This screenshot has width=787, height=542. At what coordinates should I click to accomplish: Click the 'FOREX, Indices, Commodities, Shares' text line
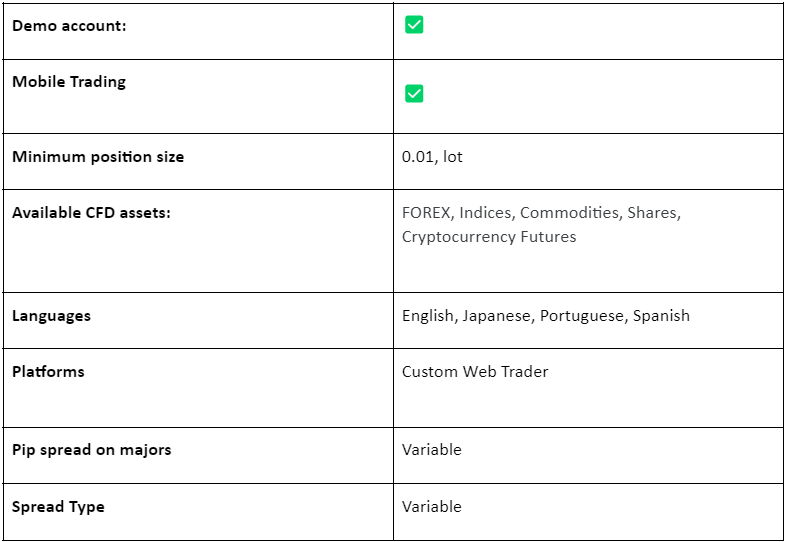tap(542, 213)
